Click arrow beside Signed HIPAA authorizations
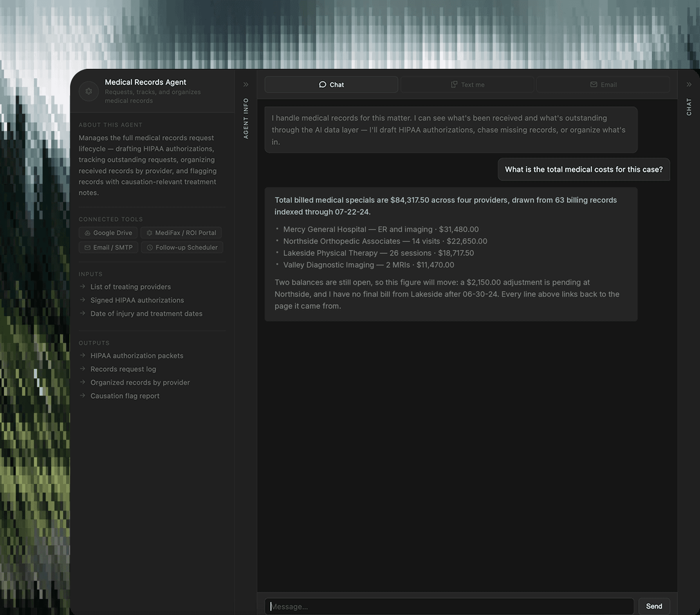Image resolution: width=700 pixels, height=615 pixels. (x=83, y=300)
